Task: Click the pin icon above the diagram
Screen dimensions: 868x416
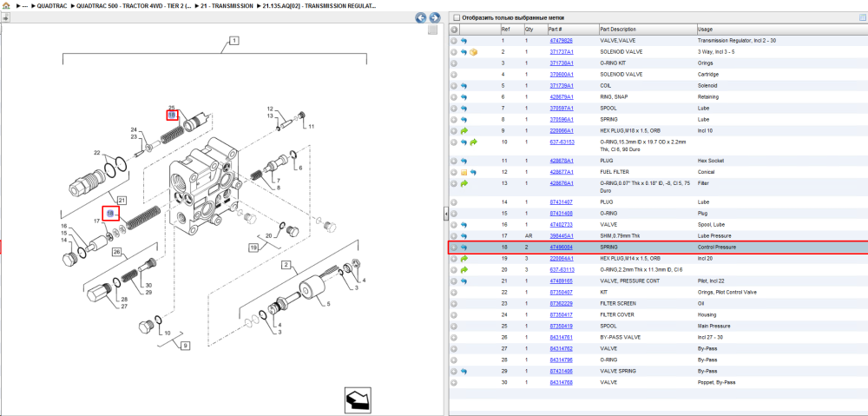Action: tap(5, 17)
